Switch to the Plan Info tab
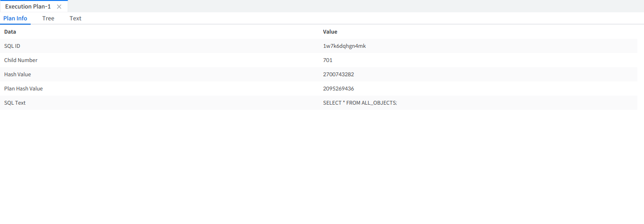Image resolution: width=644 pixels, height=224 pixels. pyautogui.click(x=15, y=18)
